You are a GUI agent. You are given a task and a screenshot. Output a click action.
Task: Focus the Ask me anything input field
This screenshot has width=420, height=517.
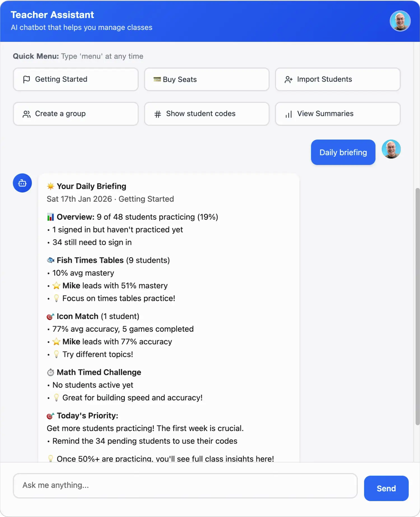pos(185,486)
